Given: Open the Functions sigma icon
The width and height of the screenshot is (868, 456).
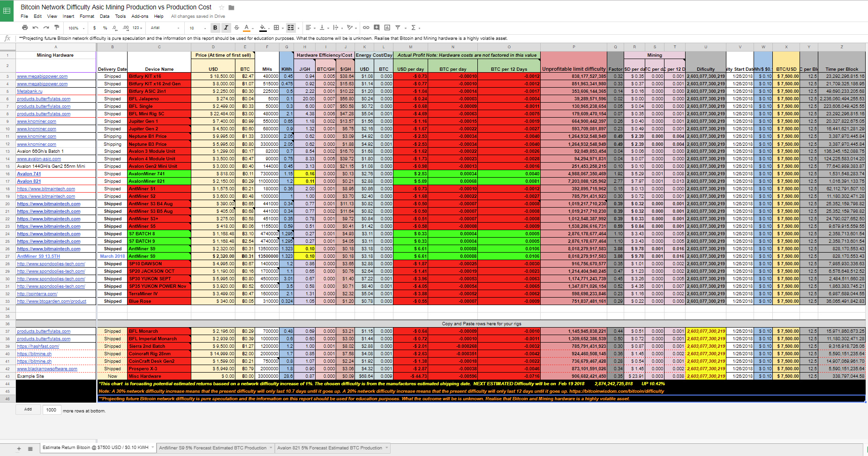Looking at the screenshot, I should pos(413,28).
